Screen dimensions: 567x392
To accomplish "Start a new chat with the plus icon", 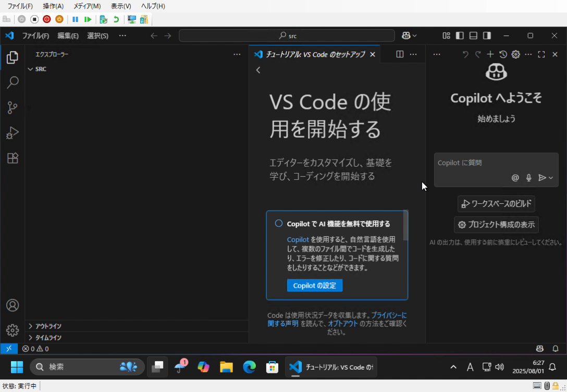I will [x=490, y=54].
